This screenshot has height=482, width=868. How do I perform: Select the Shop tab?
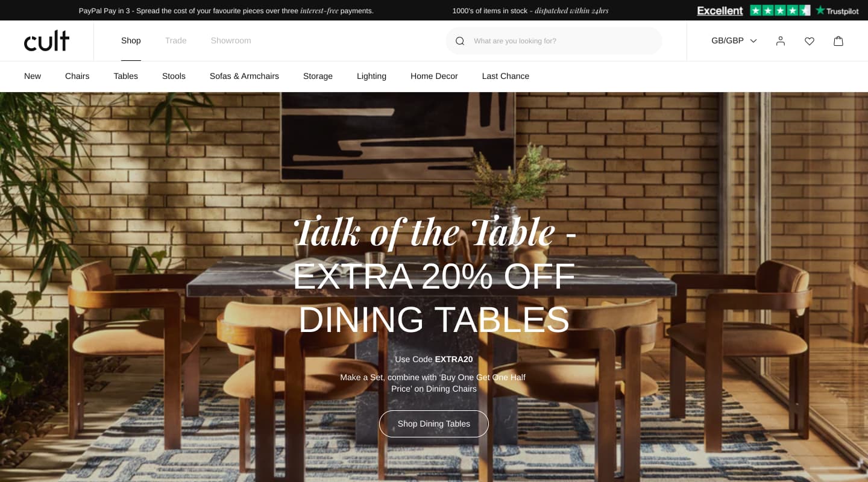pos(131,41)
